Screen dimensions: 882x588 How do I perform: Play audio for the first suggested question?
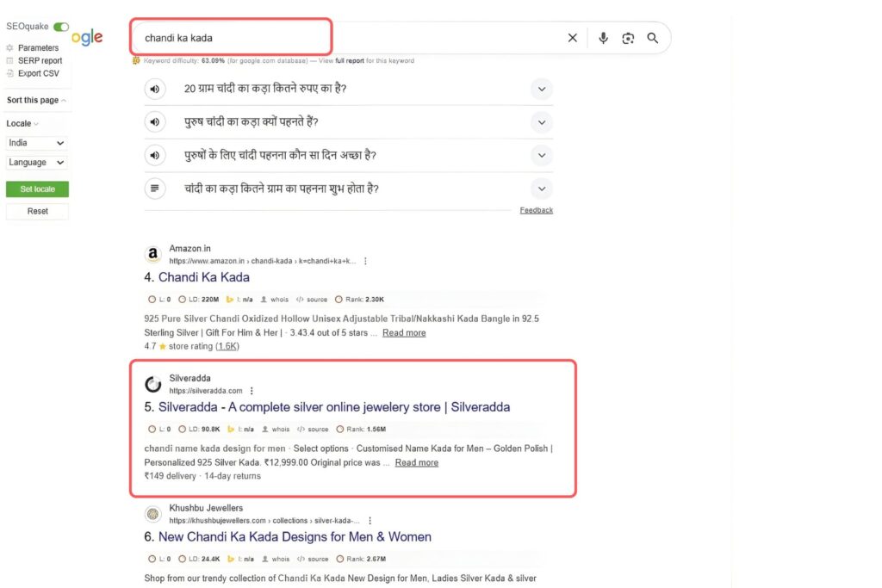point(154,88)
